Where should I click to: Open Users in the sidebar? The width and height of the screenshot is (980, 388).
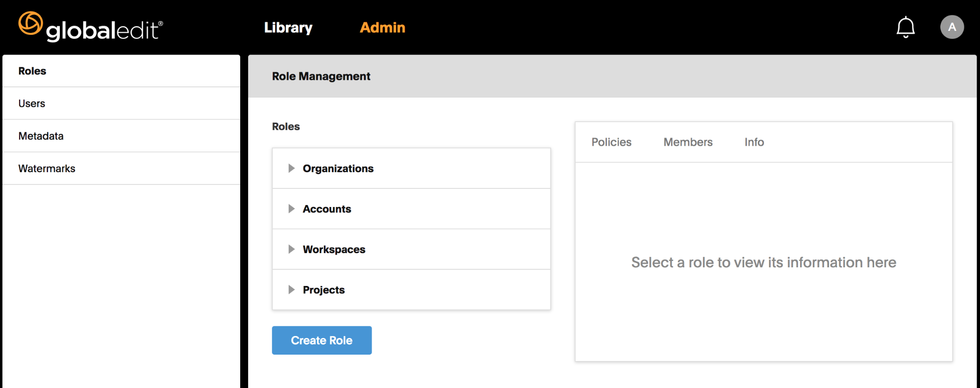point(121,103)
